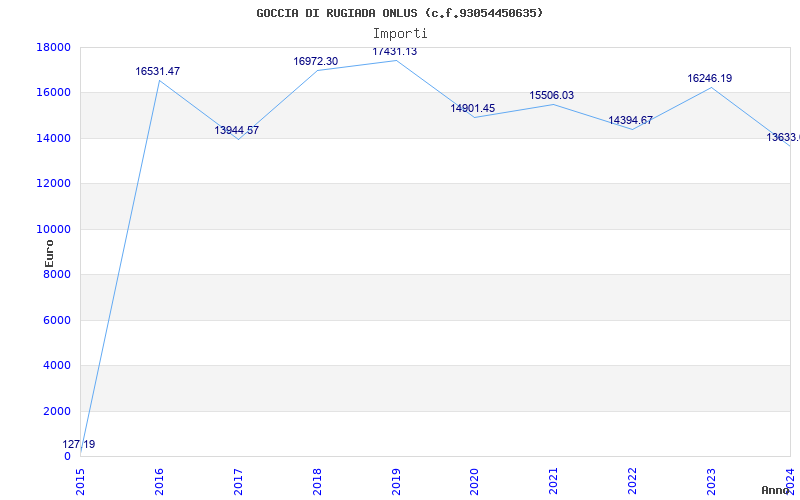Select the Importi subtitle
Screen dimensions: 800x500
[x=400, y=34]
